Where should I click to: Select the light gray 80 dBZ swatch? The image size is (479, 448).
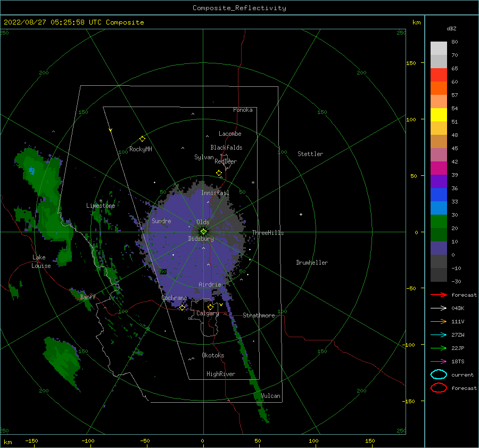(x=439, y=48)
